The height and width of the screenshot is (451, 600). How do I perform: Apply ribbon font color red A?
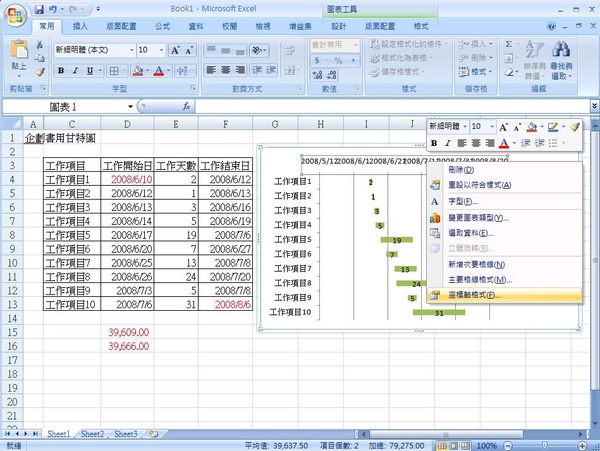tap(159, 71)
